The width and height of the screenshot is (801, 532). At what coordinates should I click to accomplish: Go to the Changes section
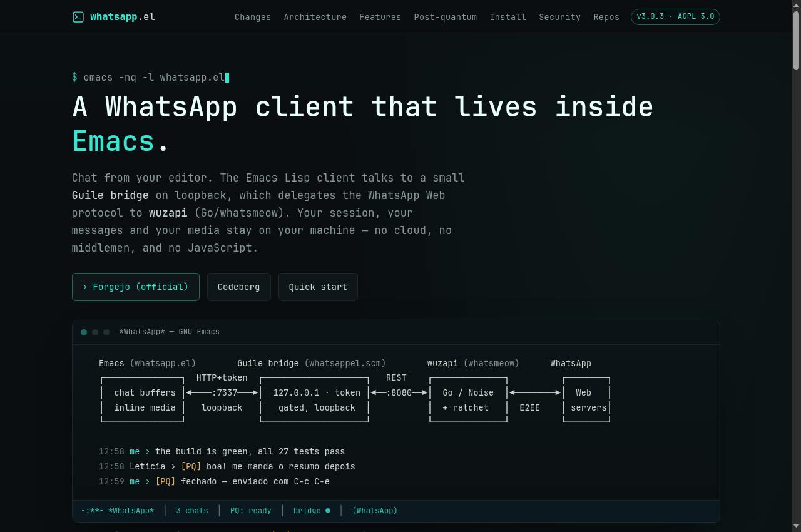[253, 17]
